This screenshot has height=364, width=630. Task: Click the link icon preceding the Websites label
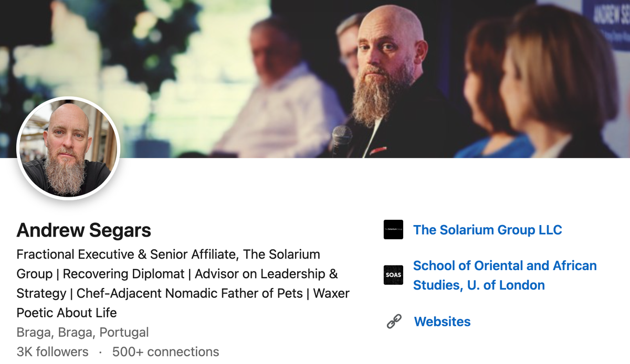pyautogui.click(x=393, y=322)
